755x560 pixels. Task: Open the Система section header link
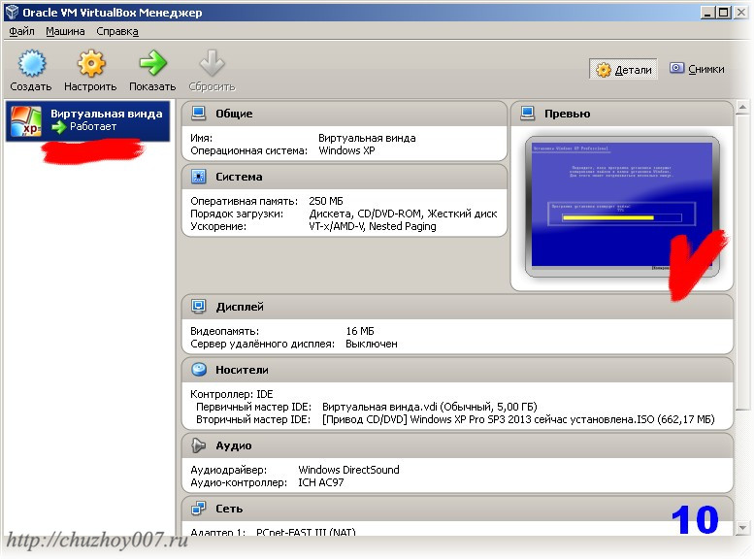click(x=239, y=177)
